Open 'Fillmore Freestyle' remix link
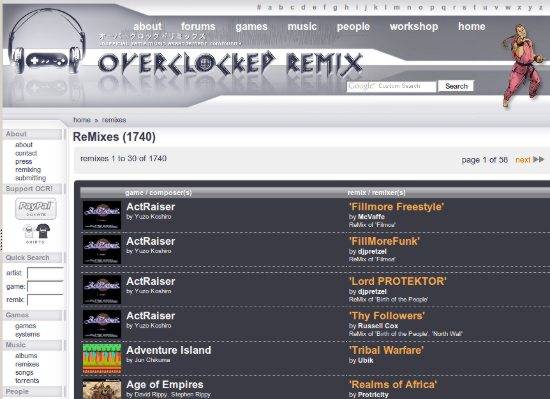This screenshot has width=550, height=399. coord(396,207)
